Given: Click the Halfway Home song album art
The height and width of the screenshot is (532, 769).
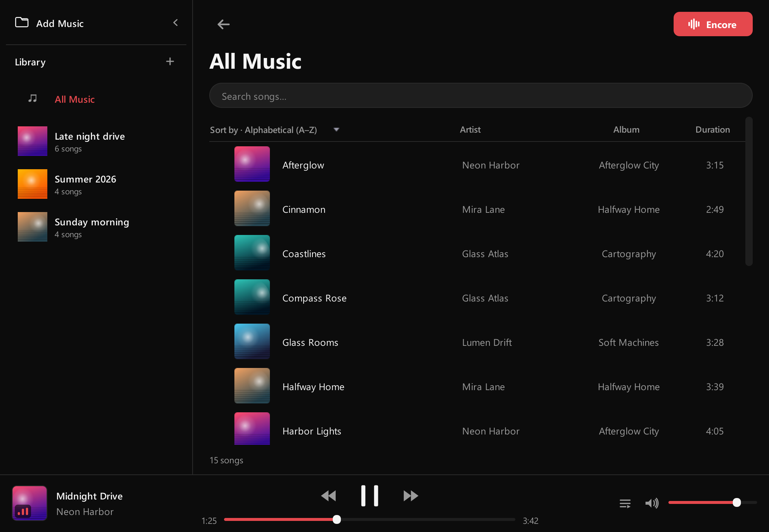Looking at the screenshot, I should [252, 386].
